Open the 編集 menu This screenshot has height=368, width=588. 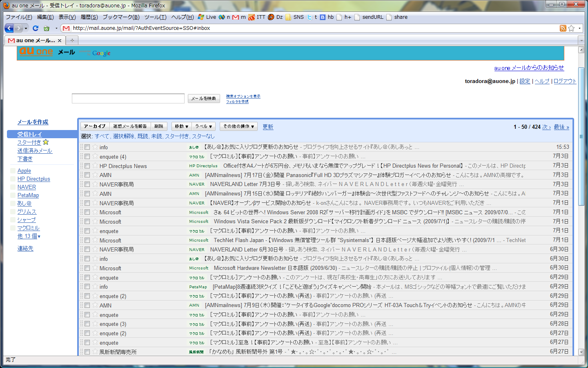tap(45, 17)
